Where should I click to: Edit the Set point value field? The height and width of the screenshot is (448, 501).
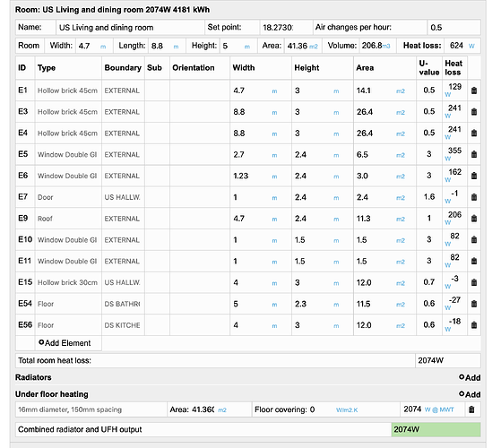tap(286, 28)
